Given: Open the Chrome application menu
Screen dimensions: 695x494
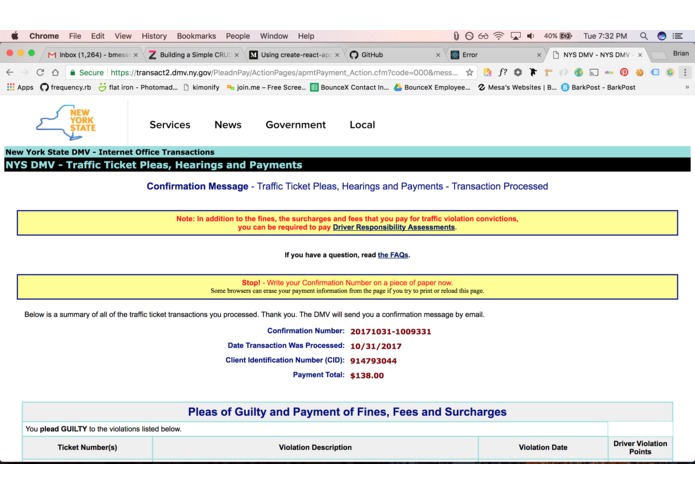Looking at the screenshot, I should [x=44, y=36].
